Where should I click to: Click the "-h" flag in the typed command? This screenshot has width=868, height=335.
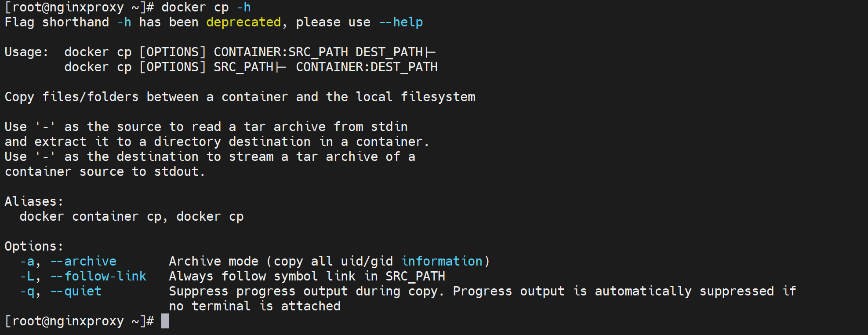coord(243,7)
